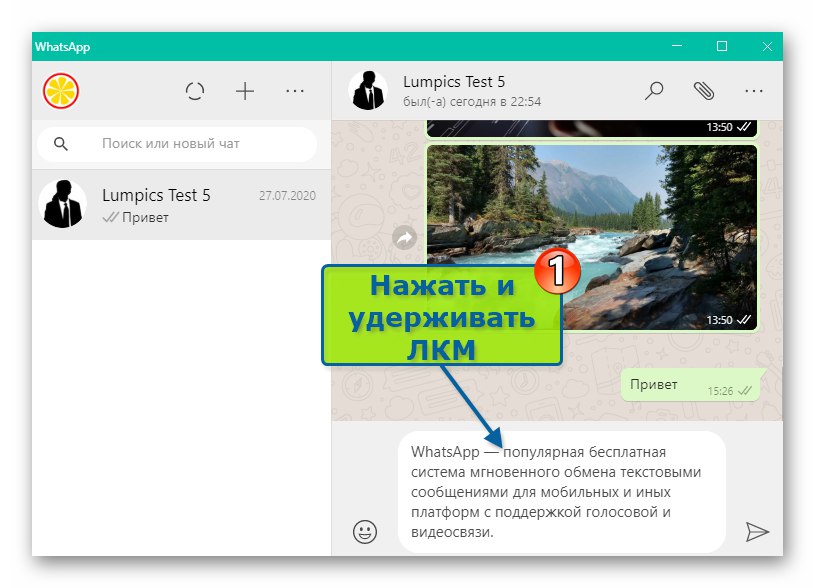
Task: Open the emoji picker
Action: 365,532
